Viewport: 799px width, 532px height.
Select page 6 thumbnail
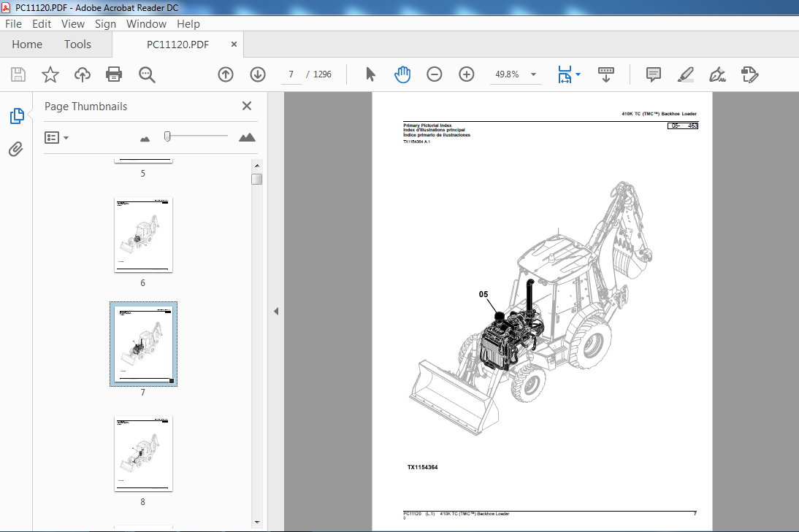pos(143,235)
